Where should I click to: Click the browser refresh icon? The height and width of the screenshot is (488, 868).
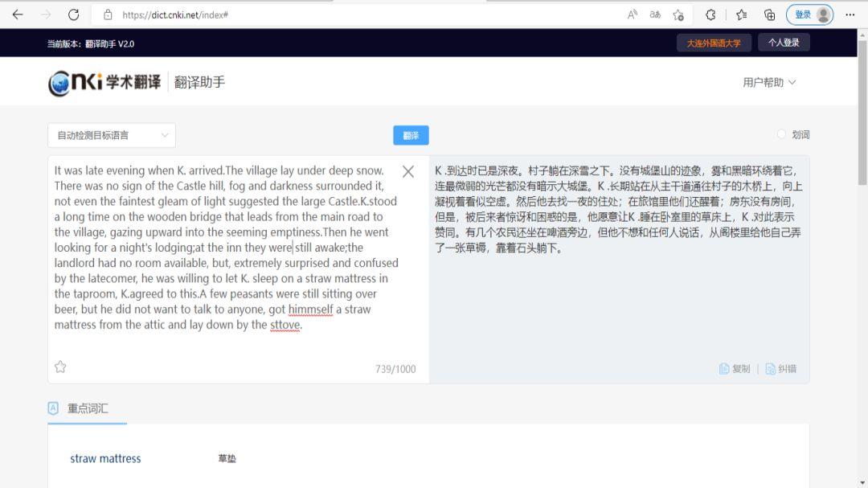tap(73, 14)
